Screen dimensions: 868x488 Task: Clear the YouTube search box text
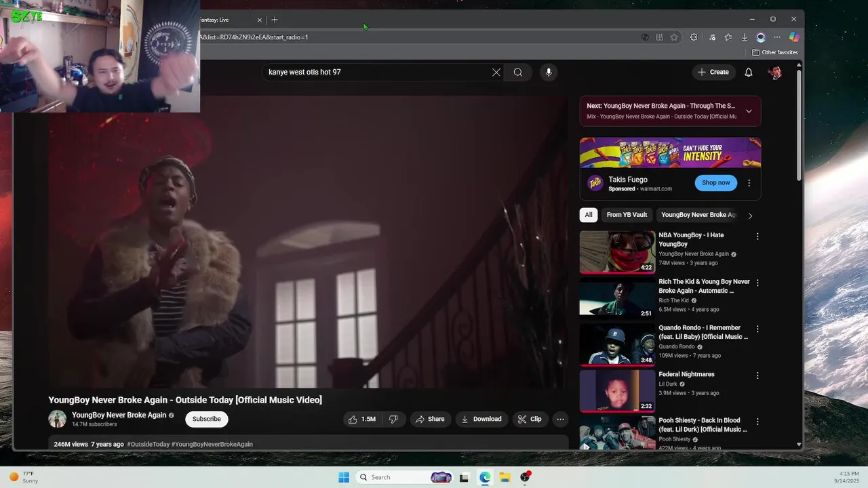click(496, 72)
